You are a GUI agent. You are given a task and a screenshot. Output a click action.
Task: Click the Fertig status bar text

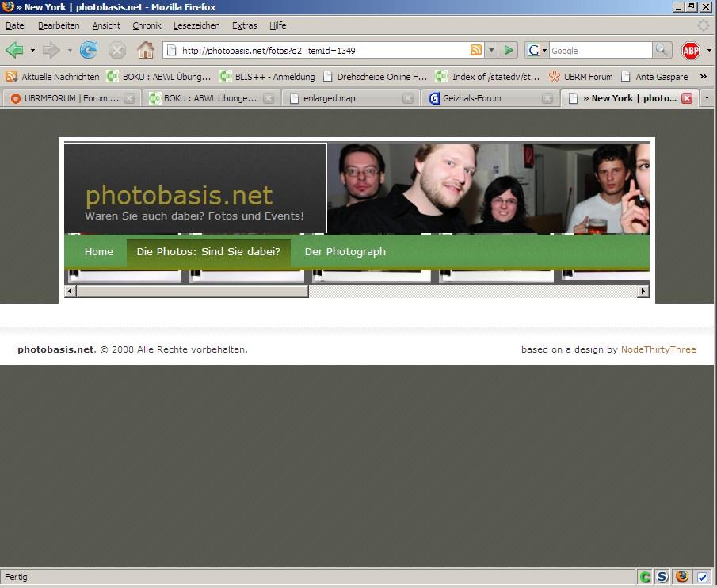point(16,577)
